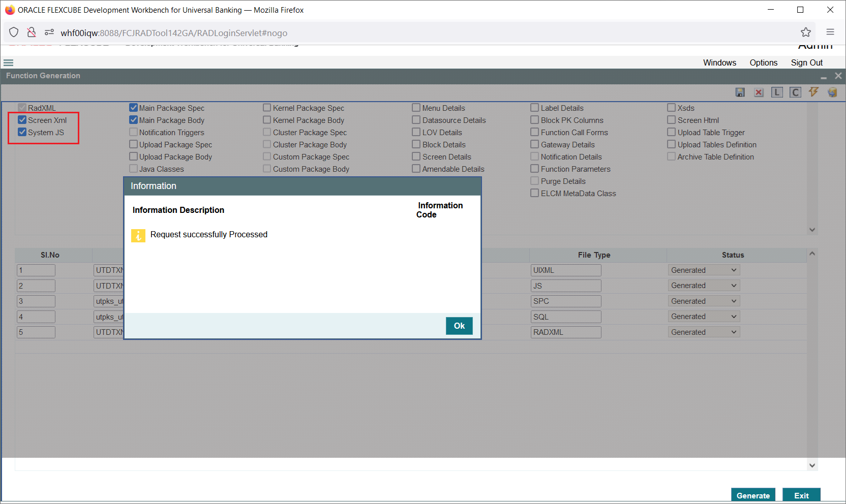The image size is (846, 504).
Task: Open the Windows menu
Action: click(x=719, y=62)
